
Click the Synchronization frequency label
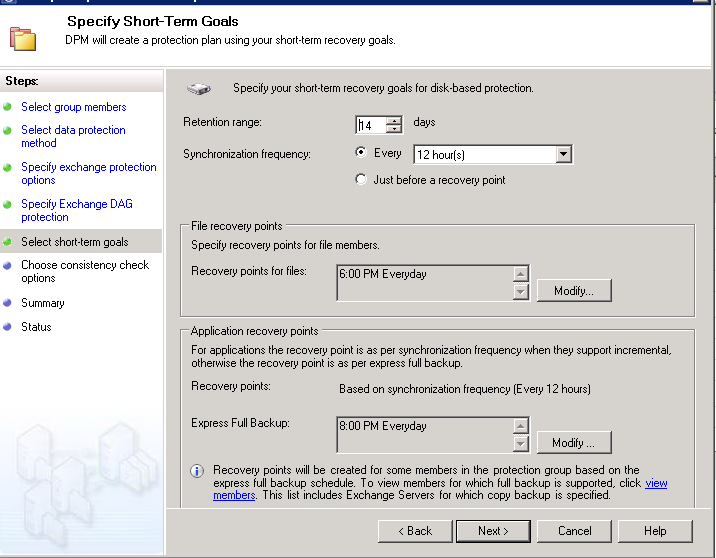point(247,154)
